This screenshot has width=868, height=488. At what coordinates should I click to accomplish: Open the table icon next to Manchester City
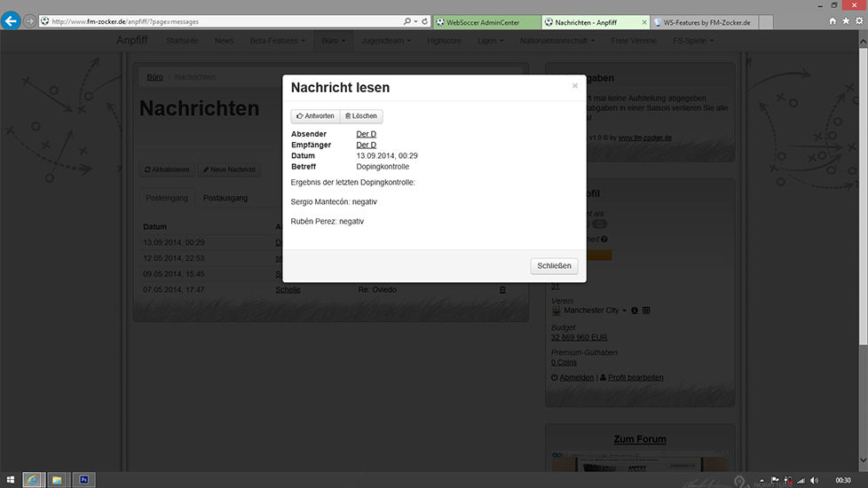pyautogui.click(x=646, y=311)
